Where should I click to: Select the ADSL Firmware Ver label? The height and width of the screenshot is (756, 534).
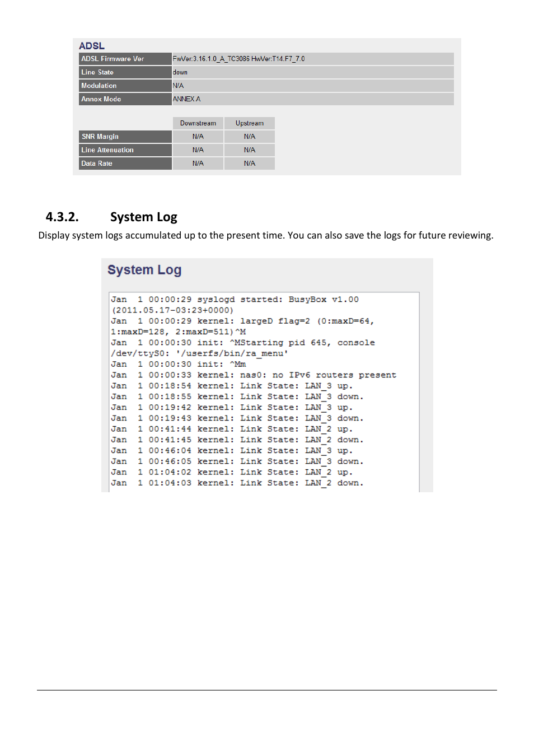(125, 59)
